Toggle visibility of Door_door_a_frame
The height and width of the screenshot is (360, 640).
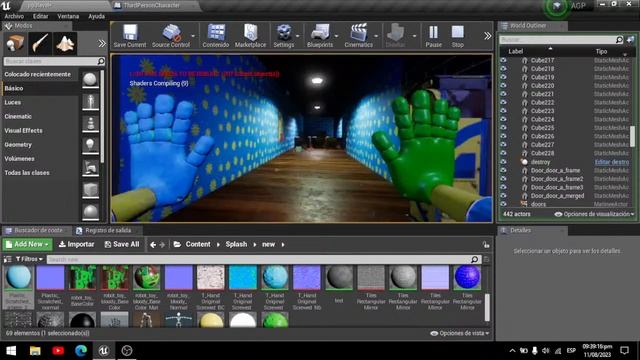(503, 171)
